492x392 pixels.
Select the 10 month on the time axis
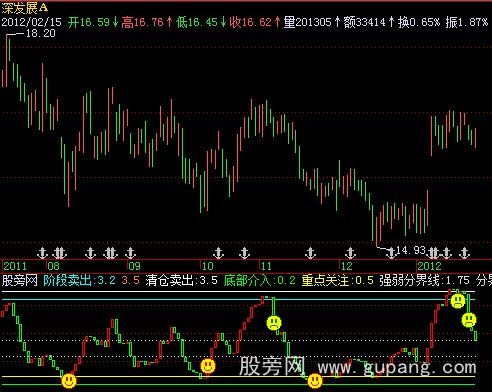click(x=208, y=266)
